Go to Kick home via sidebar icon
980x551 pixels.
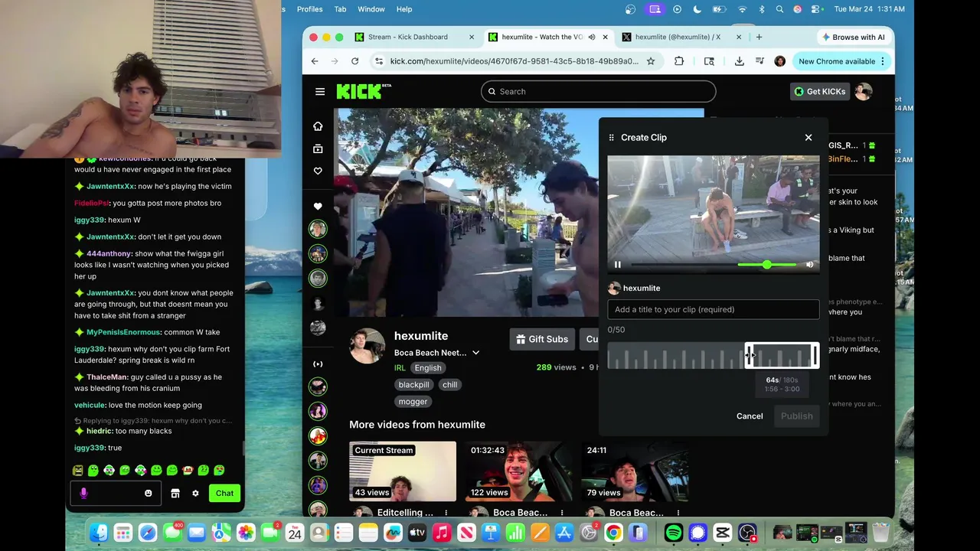pos(318,126)
